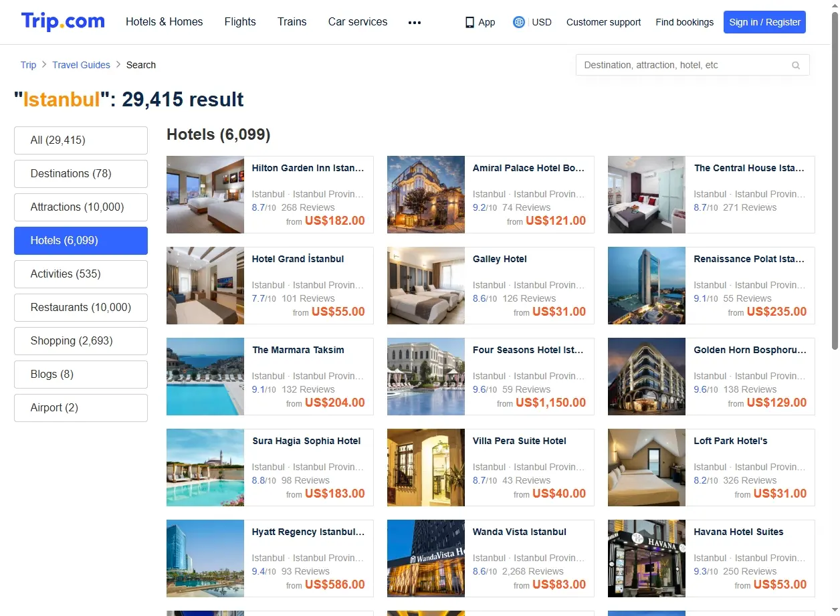Image resolution: width=840 pixels, height=616 pixels.
Task: Open Havana Hotel Suites photo
Action: pos(647,558)
